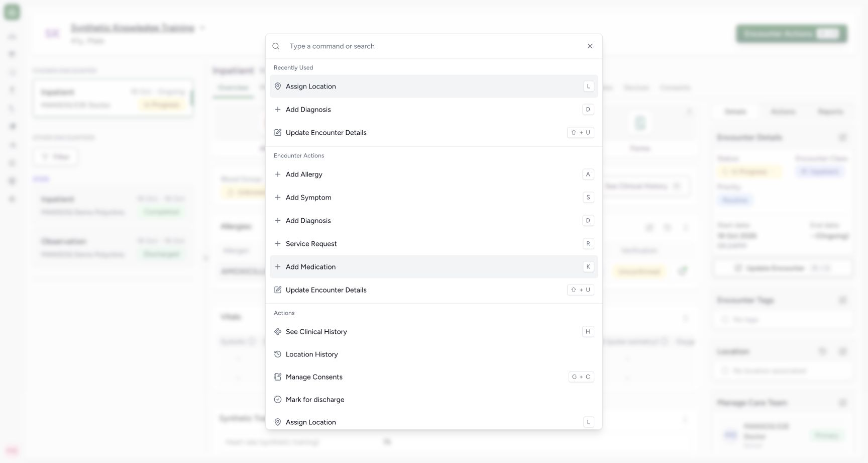The height and width of the screenshot is (463, 868).
Task: Click the magnifier search icon in the palette
Action: tap(276, 46)
